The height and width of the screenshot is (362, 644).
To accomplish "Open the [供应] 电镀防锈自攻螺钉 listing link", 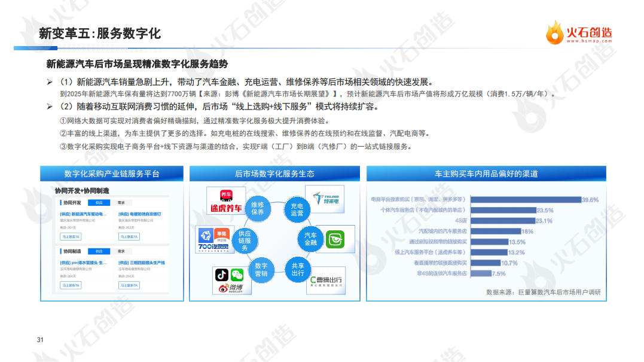I will tap(140, 214).
